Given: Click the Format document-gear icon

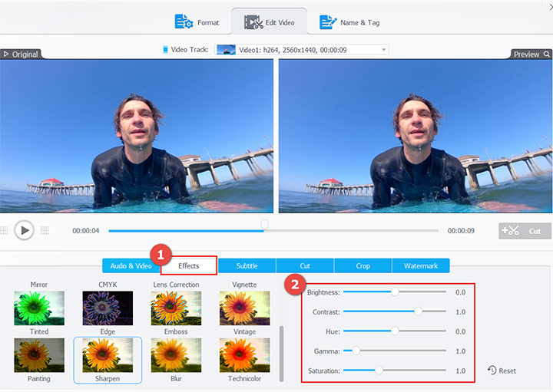Looking at the screenshot, I should [x=184, y=21].
